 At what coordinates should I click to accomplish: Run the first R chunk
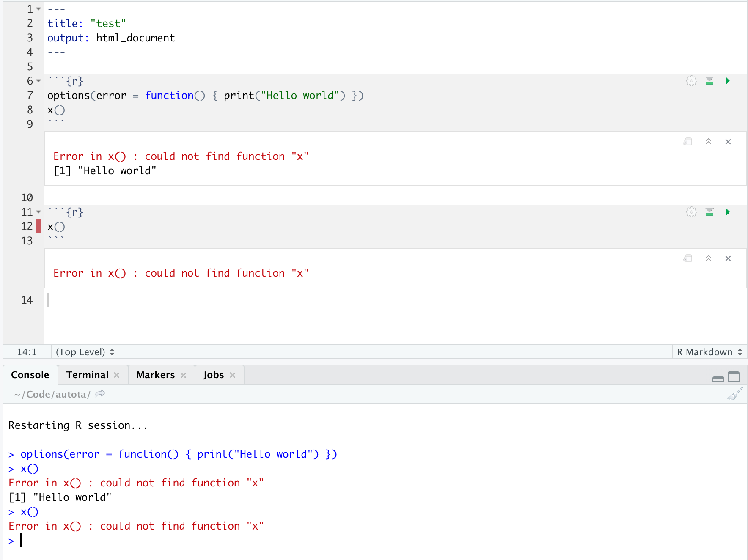pyautogui.click(x=728, y=81)
